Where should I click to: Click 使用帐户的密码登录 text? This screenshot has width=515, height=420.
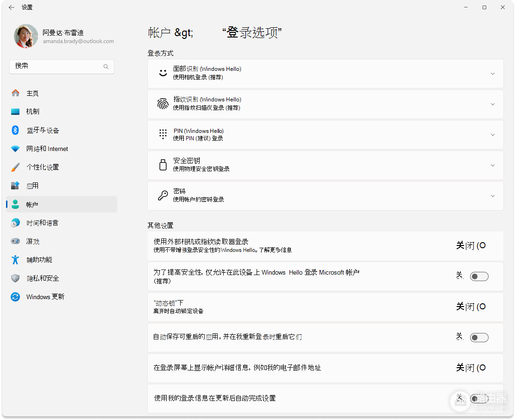199,199
